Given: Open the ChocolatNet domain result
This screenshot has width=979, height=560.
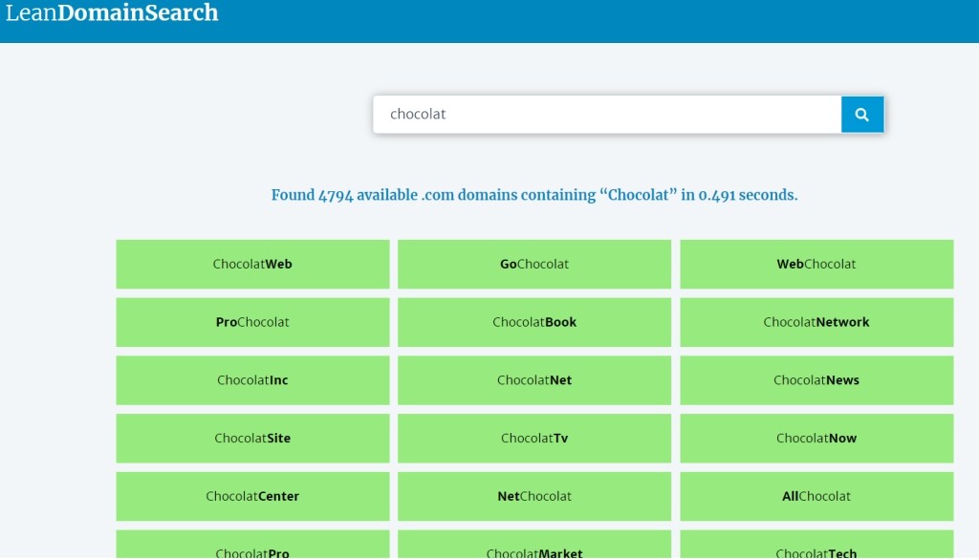Looking at the screenshot, I should point(534,380).
